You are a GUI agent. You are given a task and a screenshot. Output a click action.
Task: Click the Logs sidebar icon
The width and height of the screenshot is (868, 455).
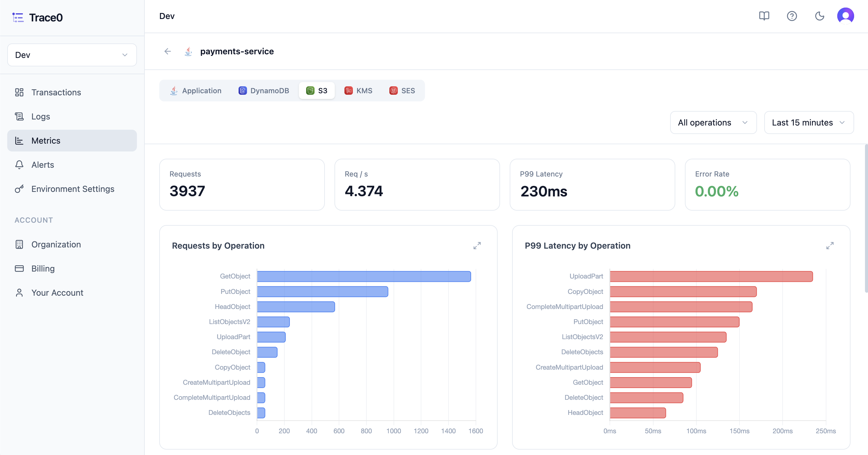19,116
